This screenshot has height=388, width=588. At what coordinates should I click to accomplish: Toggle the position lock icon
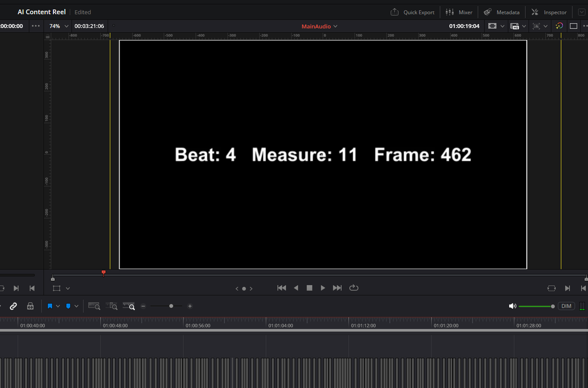pos(30,306)
